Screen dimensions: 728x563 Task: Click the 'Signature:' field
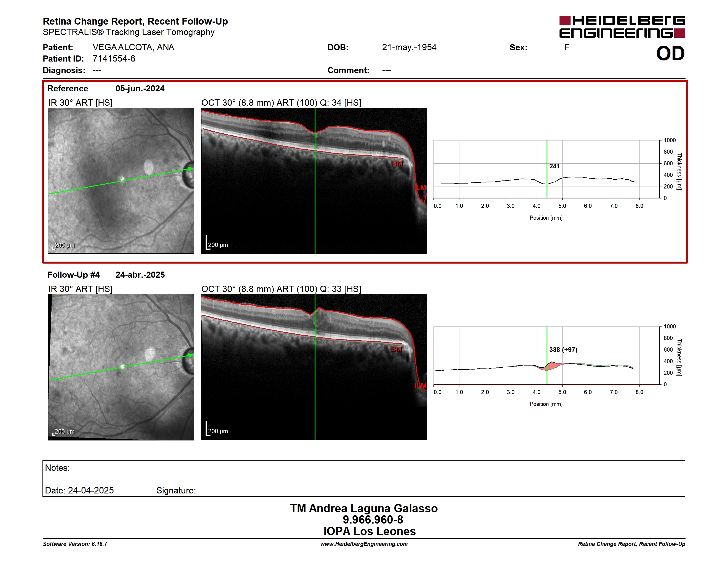click(x=176, y=491)
